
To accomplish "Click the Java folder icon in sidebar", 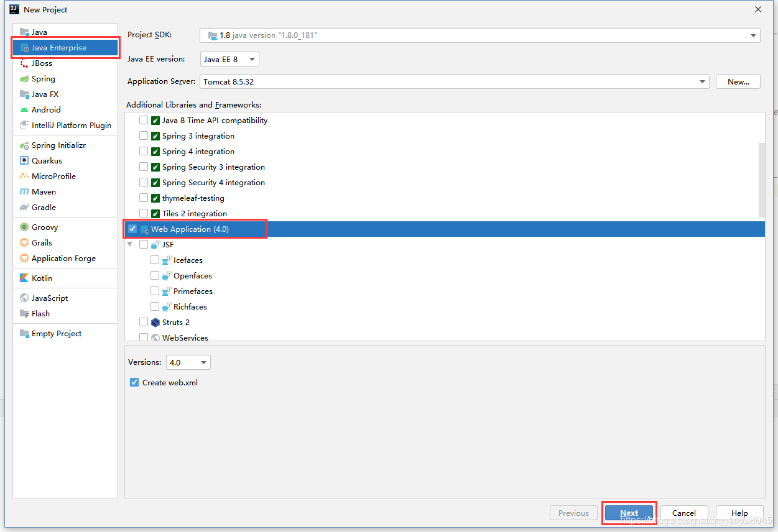I will click(24, 32).
